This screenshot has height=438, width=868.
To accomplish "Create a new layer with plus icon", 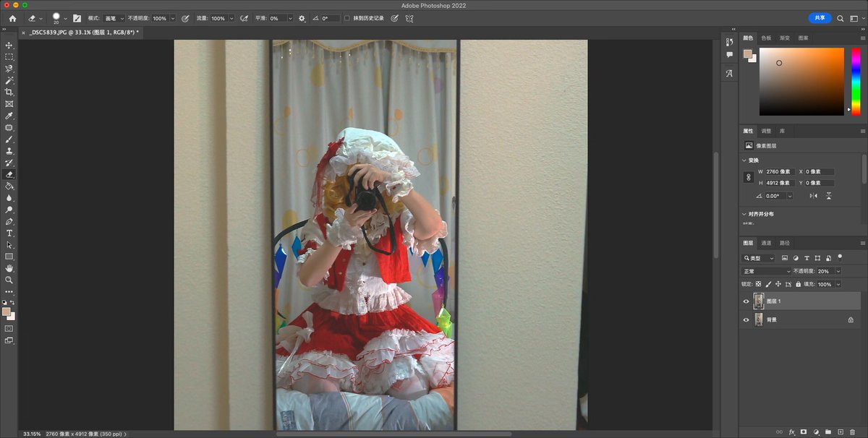I will pyautogui.click(x=841, y=431).
